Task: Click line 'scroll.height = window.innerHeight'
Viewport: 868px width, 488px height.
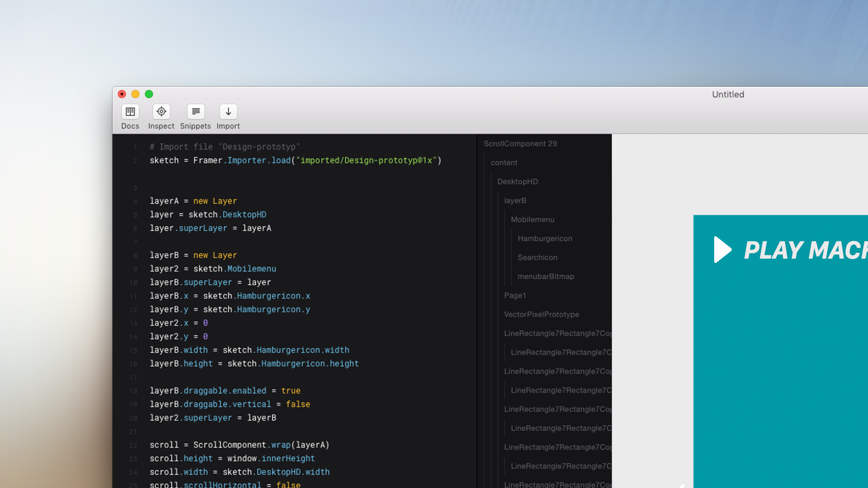Action: (x=232, y=459)
